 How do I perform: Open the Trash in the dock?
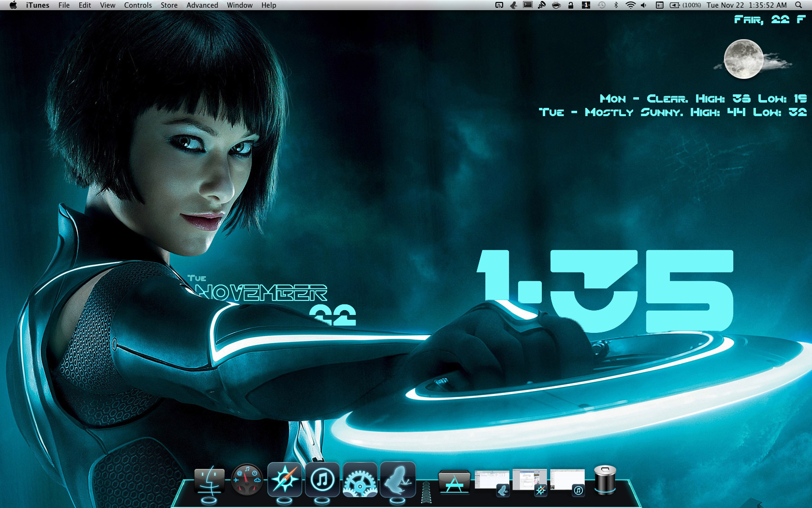point(605,480)
